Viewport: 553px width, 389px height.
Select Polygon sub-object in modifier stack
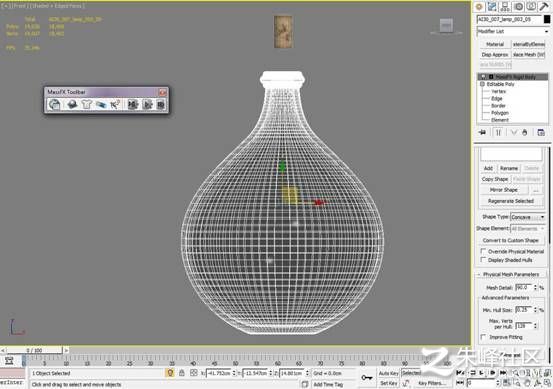[500, 113]
